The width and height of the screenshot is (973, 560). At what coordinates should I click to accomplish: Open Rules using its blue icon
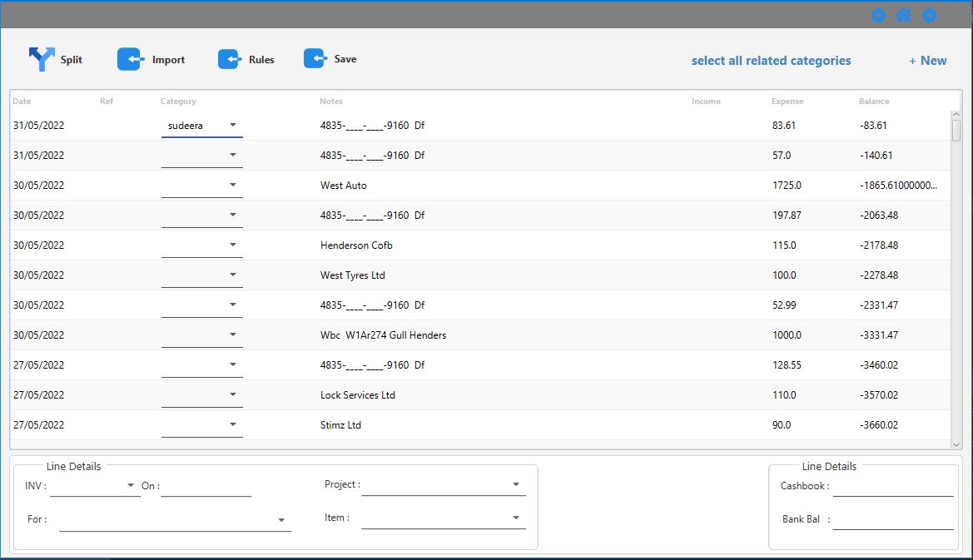(230, 59)
